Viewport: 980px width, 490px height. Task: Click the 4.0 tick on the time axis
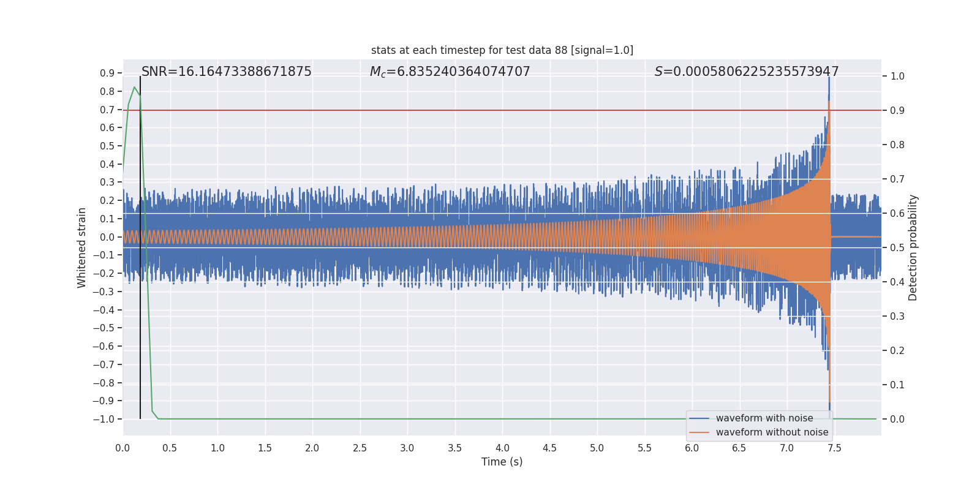click(502, 448)
